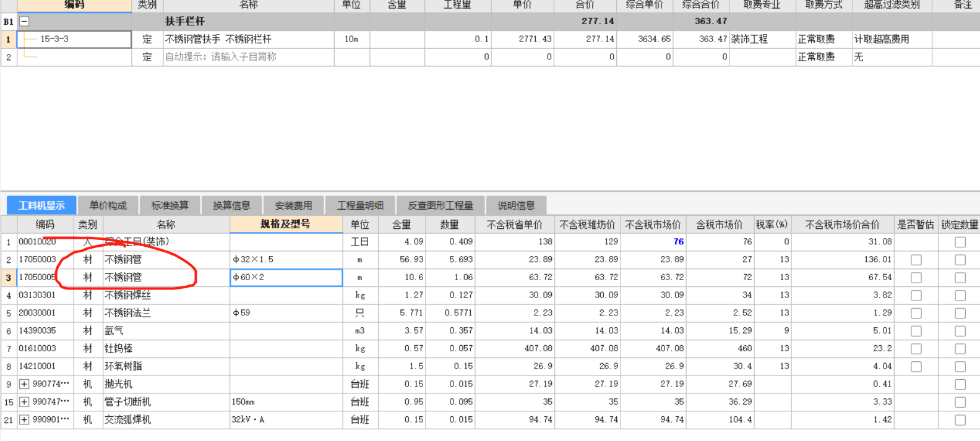Viewport: 980px width, 441px height.
Task: Select the 钍钨棒 name cell
Action: [166, 349]
